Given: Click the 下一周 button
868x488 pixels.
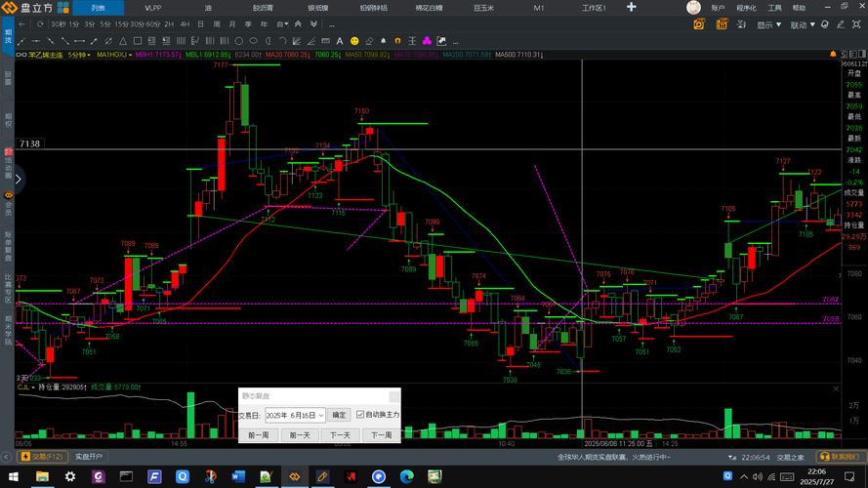Looking at the screenshot, I should pyautogui.click(x=381, y=435).
